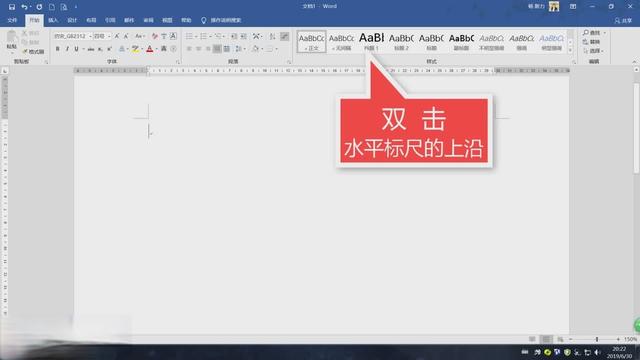Image resolution: width=640 pixels, height=360 pixels.
Task: Open the Change Case (Aa) dropdown
Action: pos(140,36)
